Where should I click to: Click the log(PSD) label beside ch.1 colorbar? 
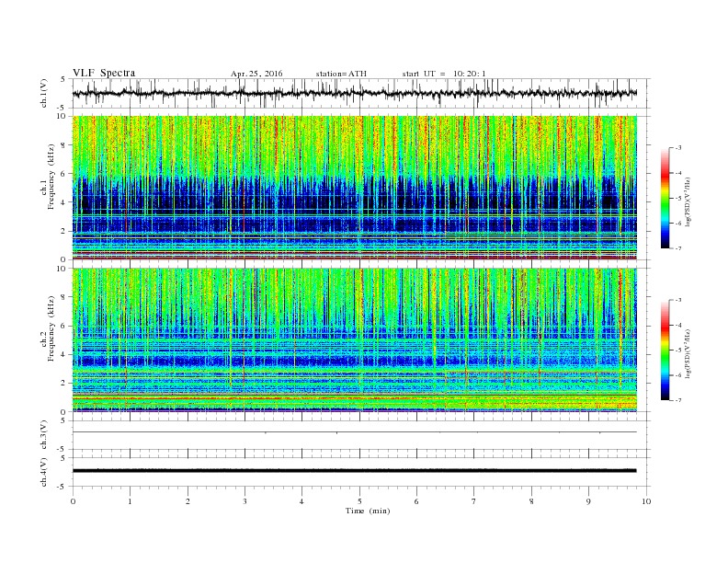pyautogui.click(x=688, y=201)
